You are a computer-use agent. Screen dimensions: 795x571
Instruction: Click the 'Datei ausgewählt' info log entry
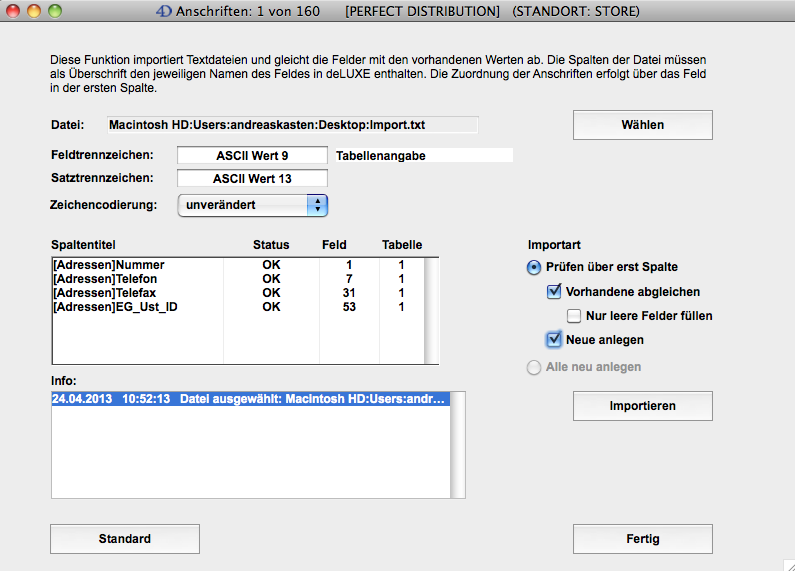pos(250,399)
